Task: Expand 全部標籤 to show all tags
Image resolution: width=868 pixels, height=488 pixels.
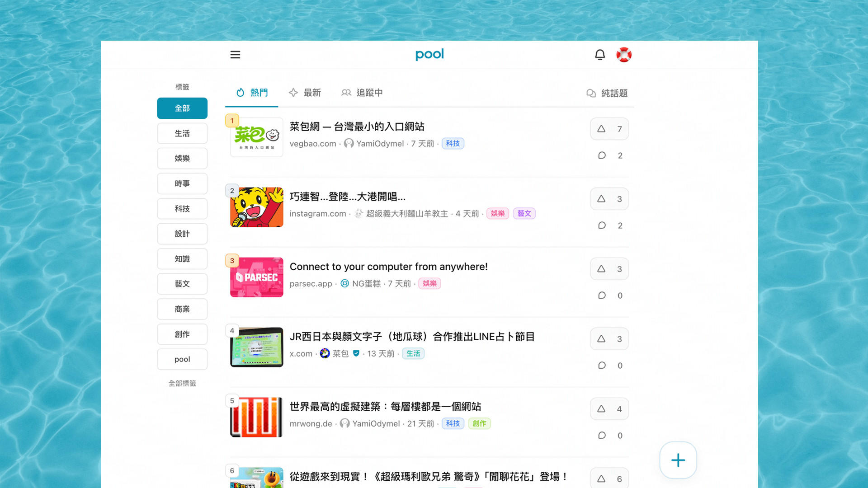Action: tap(182, 383)
